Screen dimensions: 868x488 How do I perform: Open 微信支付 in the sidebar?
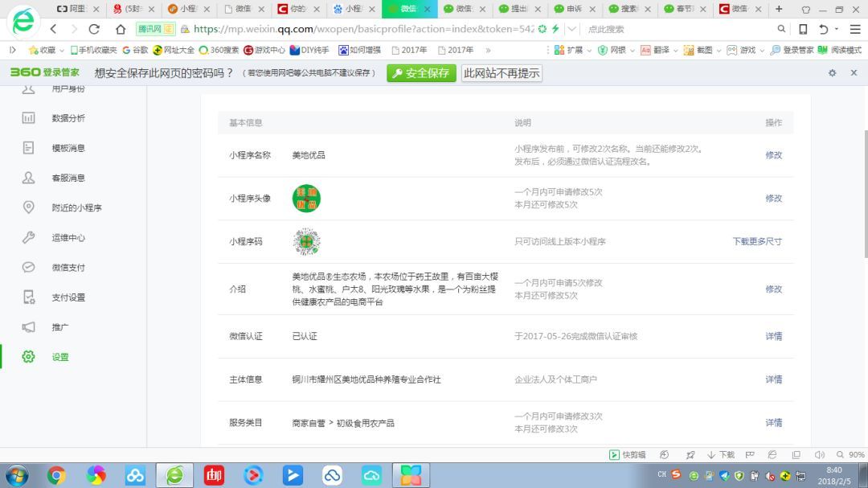[x=68, y=268]
